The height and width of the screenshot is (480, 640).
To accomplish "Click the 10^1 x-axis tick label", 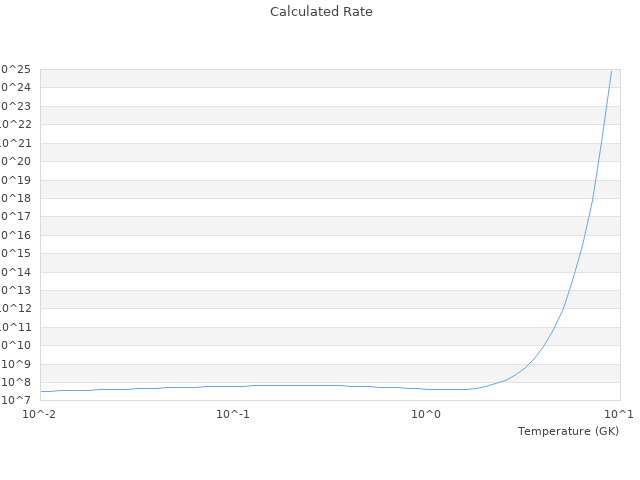I will pos(619,414).
